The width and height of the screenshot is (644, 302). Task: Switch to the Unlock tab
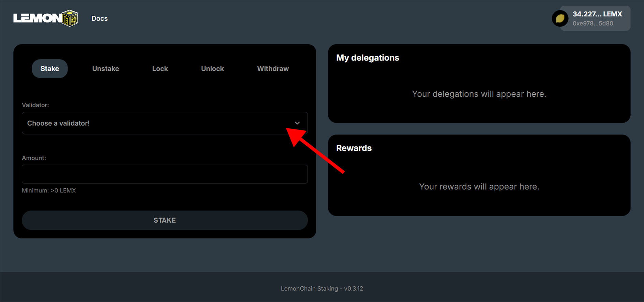[212, 68]
